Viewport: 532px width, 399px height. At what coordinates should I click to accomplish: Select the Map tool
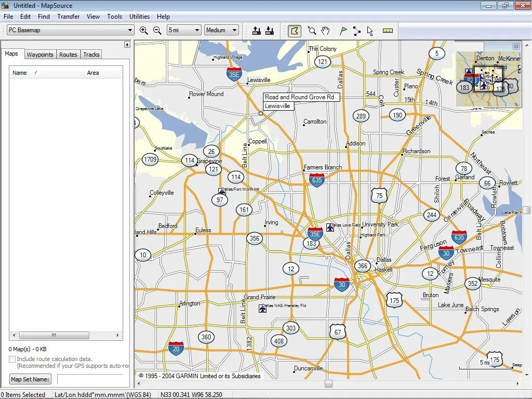[x=295, y=31]
